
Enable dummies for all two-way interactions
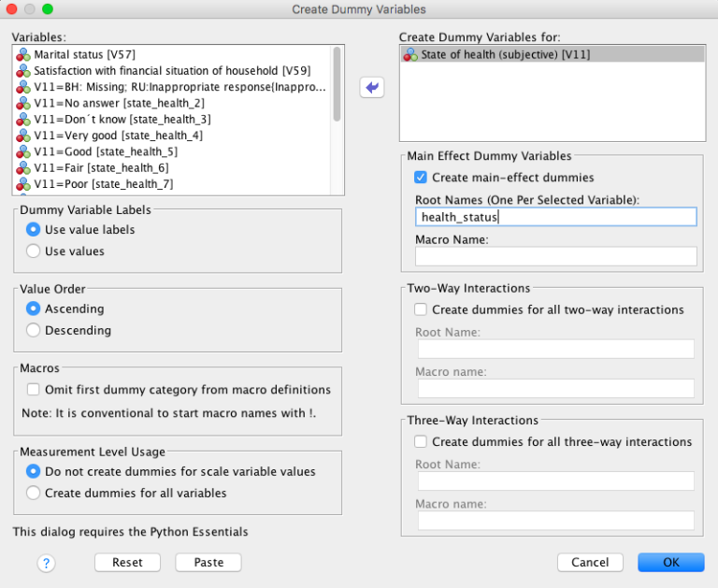[x=421, y=309]
